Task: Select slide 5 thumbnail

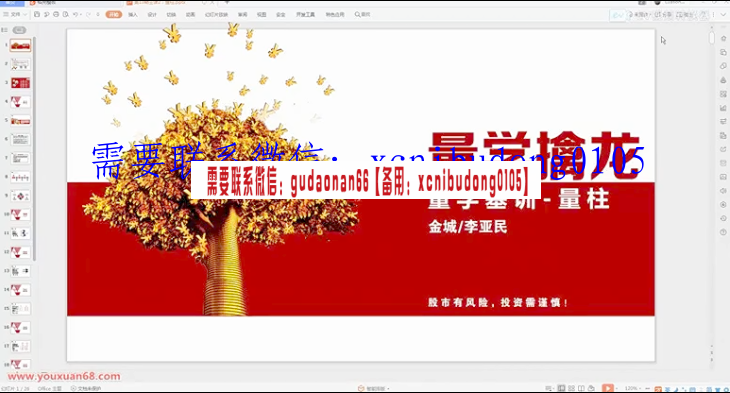Action: 20,121
